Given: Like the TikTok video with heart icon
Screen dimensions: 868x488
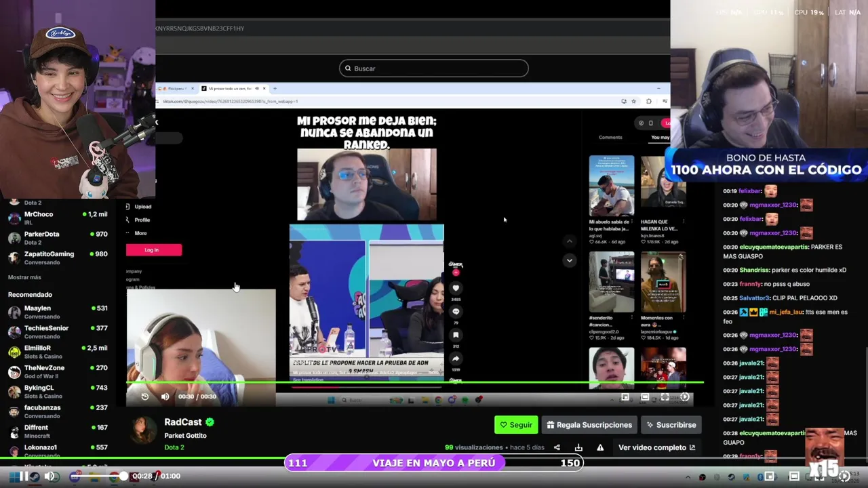Looking at the screenshot, I should tap(456, 288).
